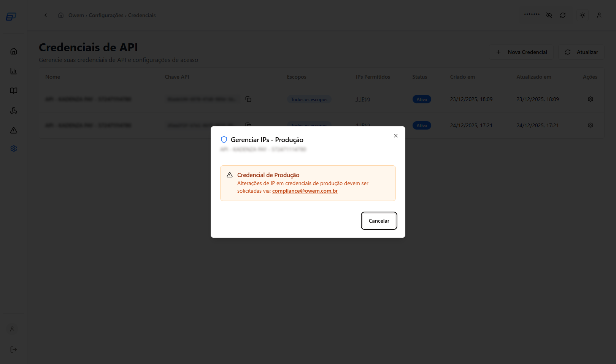Show the hidden balance with the eye toggle

(x=549, y=15)
